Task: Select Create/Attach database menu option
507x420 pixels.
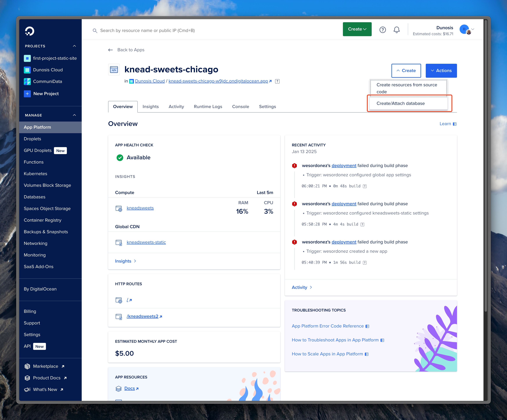Action: coord(400,104)
